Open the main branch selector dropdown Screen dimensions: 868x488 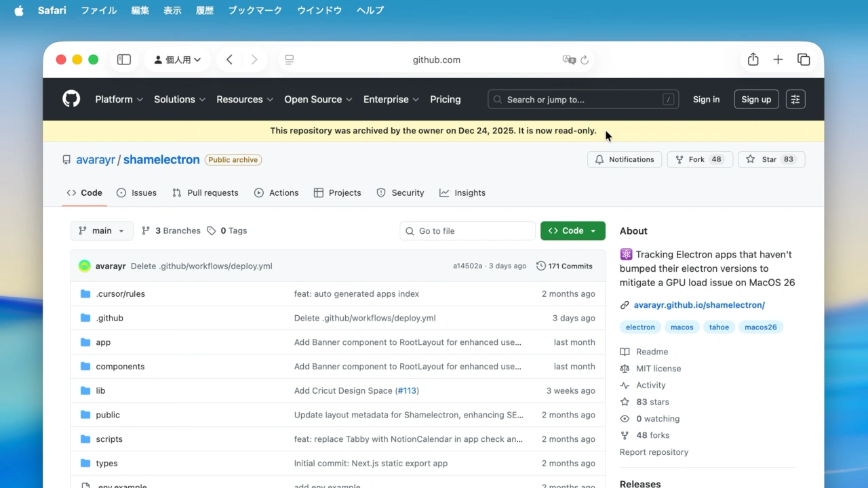(102, 230)
